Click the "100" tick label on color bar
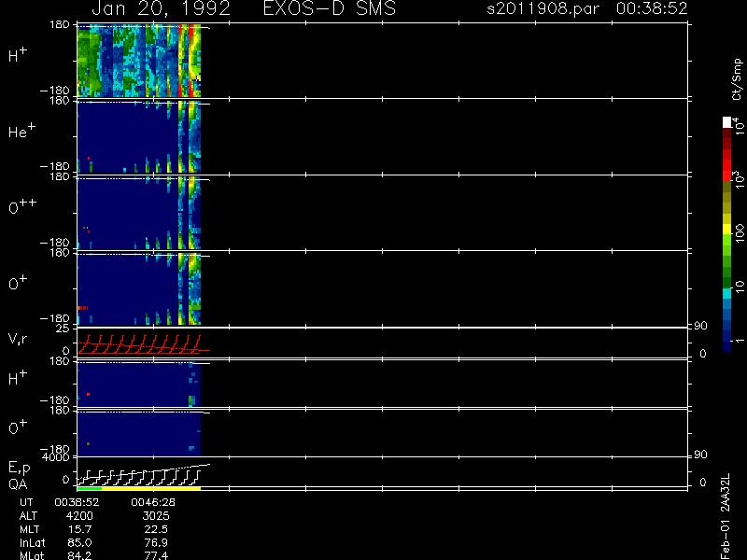 (739, 232)
